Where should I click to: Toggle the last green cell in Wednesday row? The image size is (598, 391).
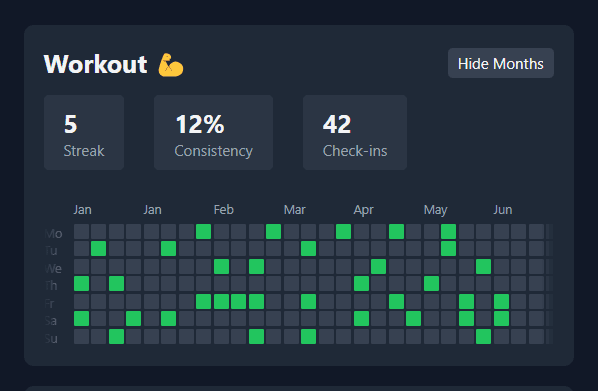(484, 267)
